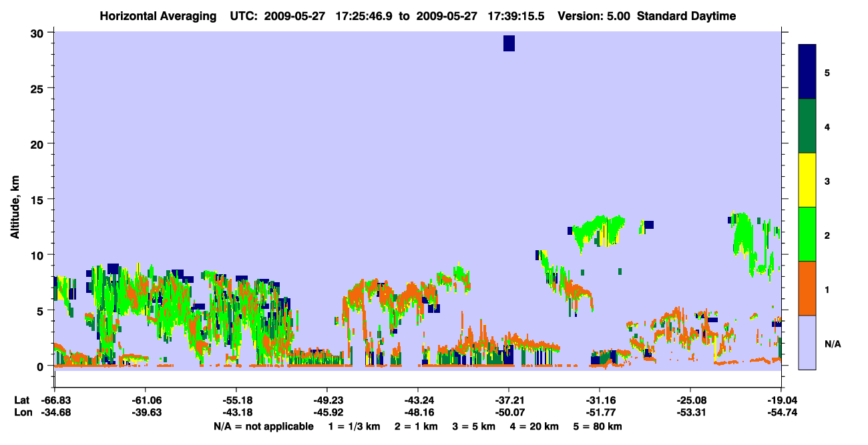
Task: Click the colorbar label '4'
Action: (827, 126)
